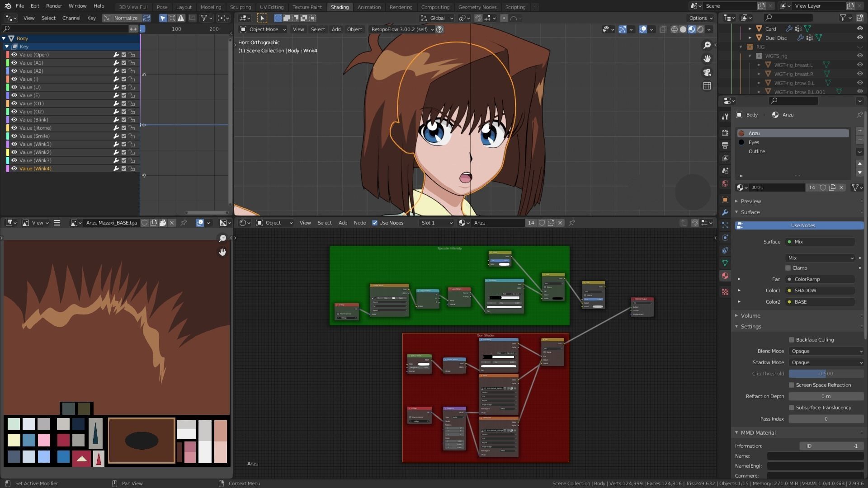Enable the Clamp checkbox
868x488 pixels.
[x=788, y=268]
